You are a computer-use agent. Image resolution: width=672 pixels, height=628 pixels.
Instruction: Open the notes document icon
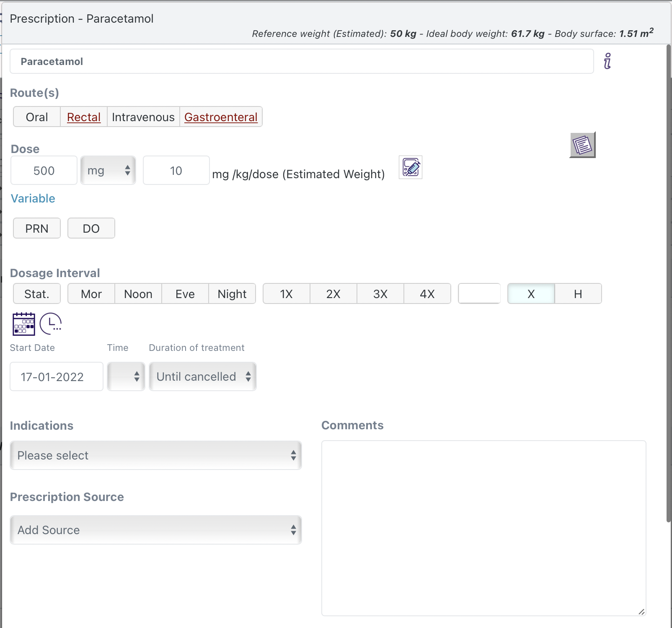click(582, 145)
